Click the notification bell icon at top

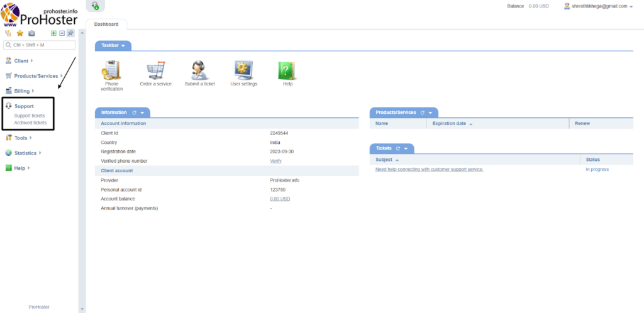(95, 6)
